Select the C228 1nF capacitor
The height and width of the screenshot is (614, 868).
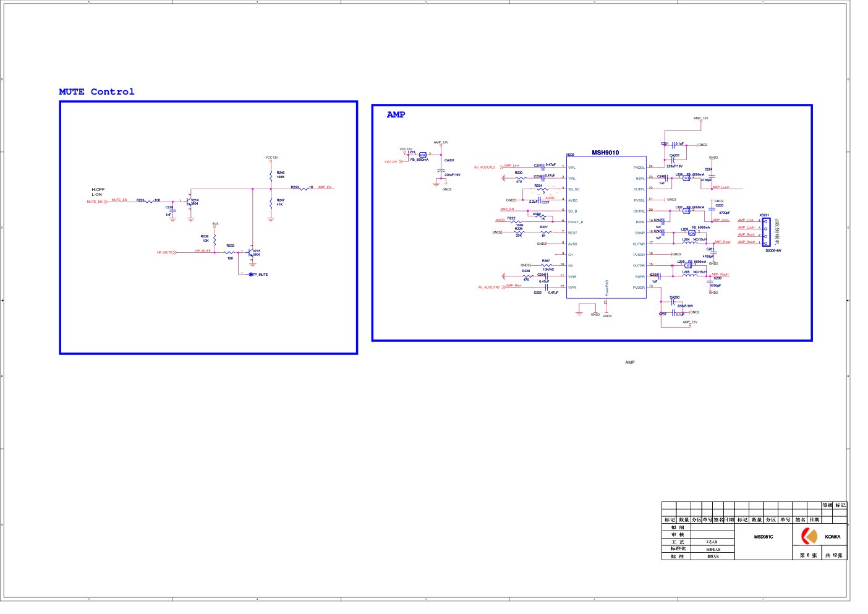click(172, 211)
